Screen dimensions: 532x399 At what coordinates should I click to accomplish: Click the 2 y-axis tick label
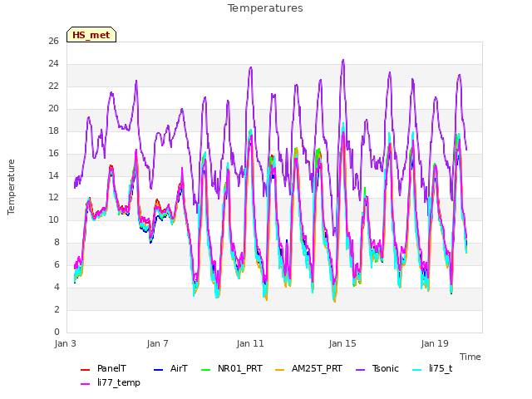click(57, 309)
